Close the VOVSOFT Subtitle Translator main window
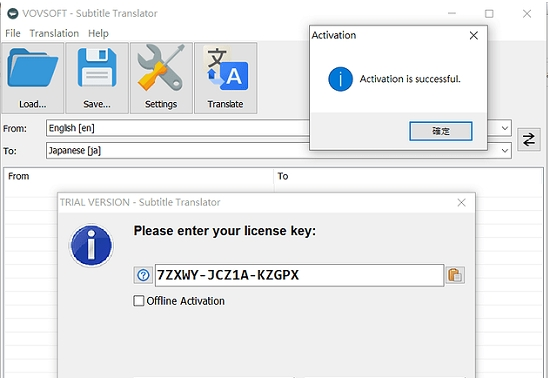The width and height of the screenshot is (548, 378). [x=527, y=14]
